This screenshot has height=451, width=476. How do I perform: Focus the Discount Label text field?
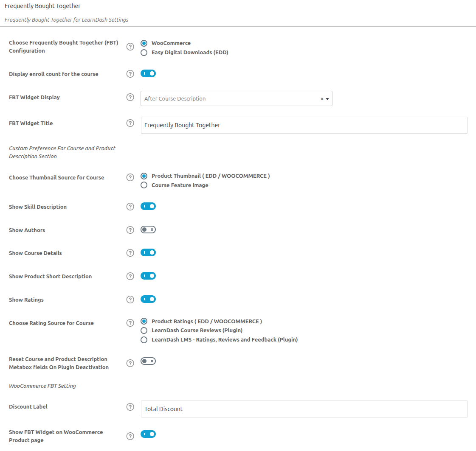tap(304, 409)
